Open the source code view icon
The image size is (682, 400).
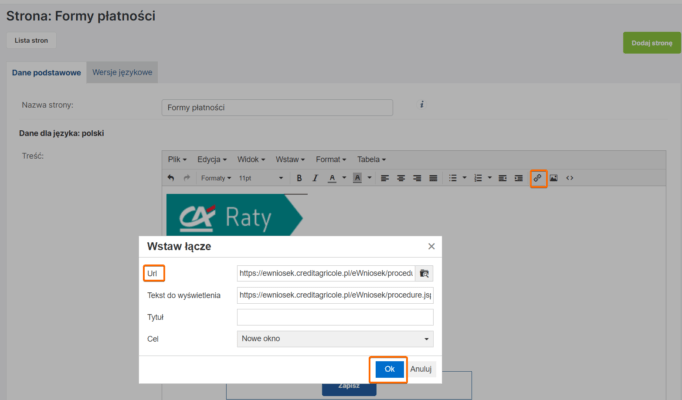pyautogui.click(x=570, y=178)
